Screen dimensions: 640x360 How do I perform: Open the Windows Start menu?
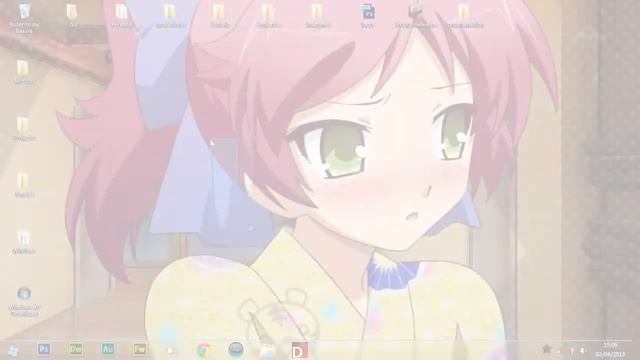point(13,350)
